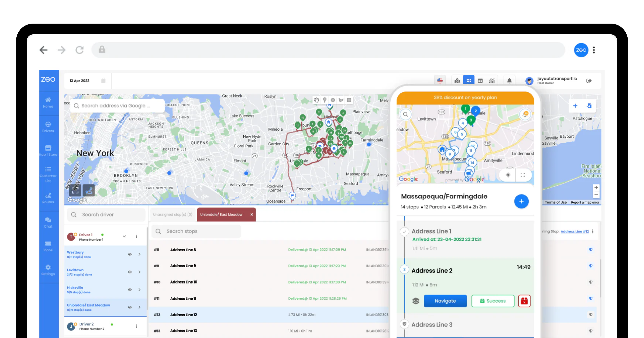Open the Routes sidebar section

click(x=48, y=198)
